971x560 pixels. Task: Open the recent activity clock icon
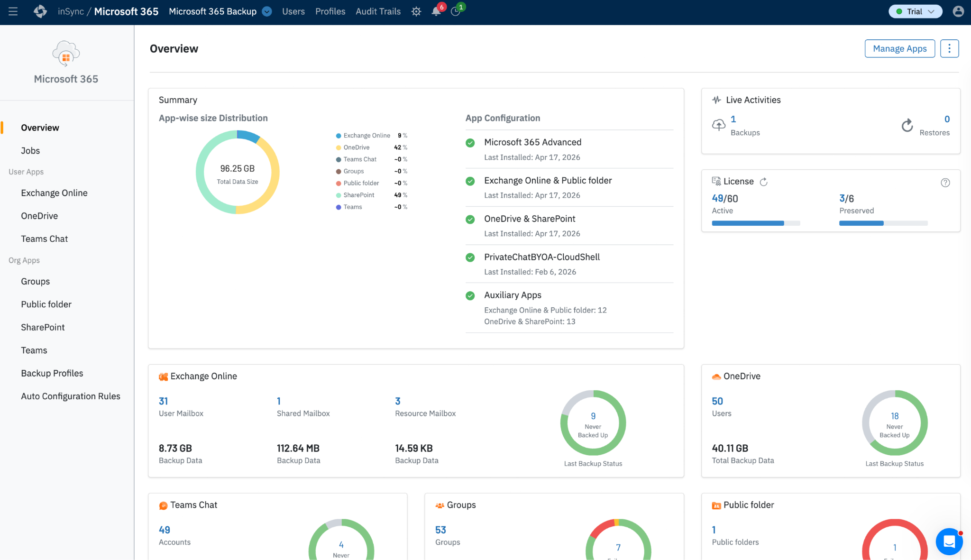pos(456,11)
